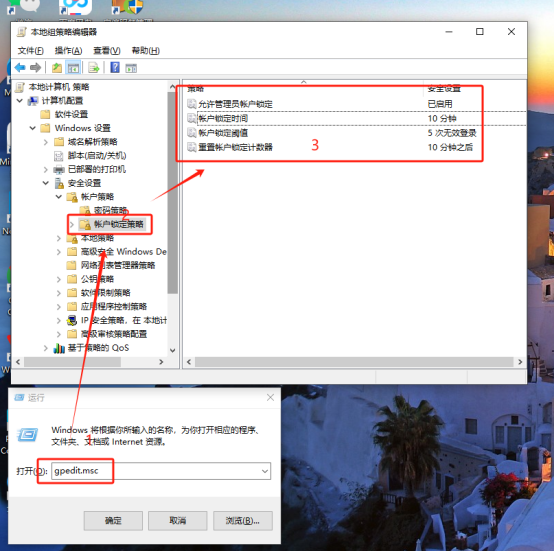Maximize the 本地组策略编辑器 window
554x551 pixels.
click(x=480, y=32)
